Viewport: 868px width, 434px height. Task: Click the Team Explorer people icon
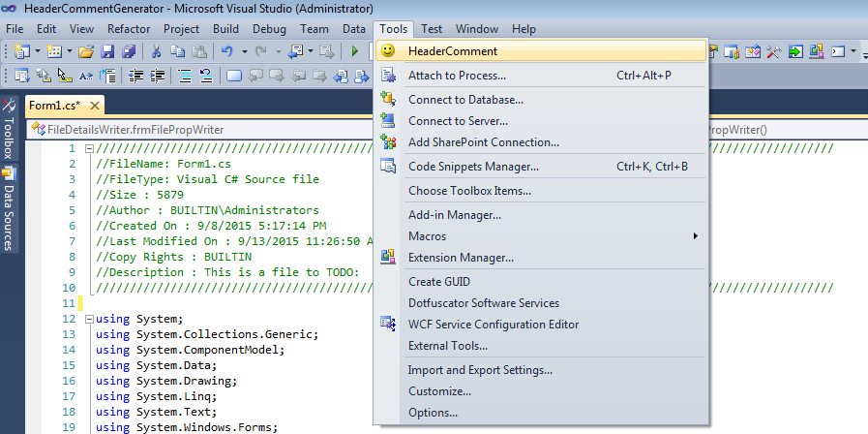coord(732,51)
